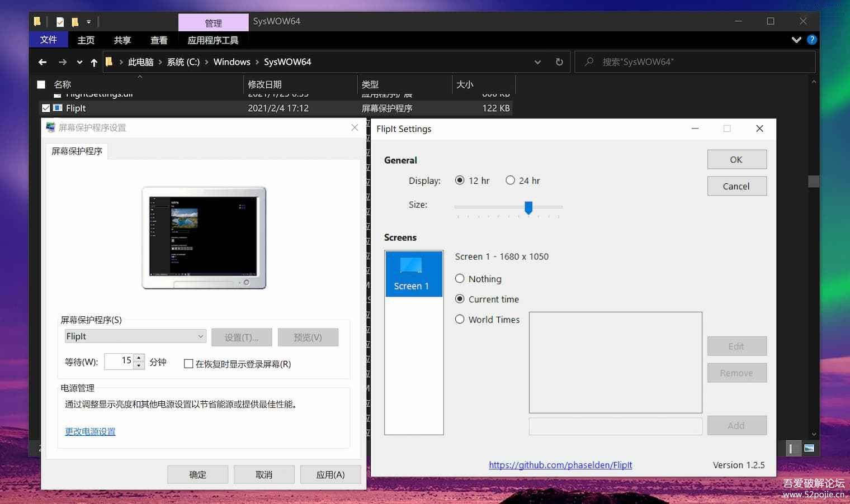The width and height of the screenshot is (850, 504).
Task: Click the world times list box
Action: coord(615,363)
